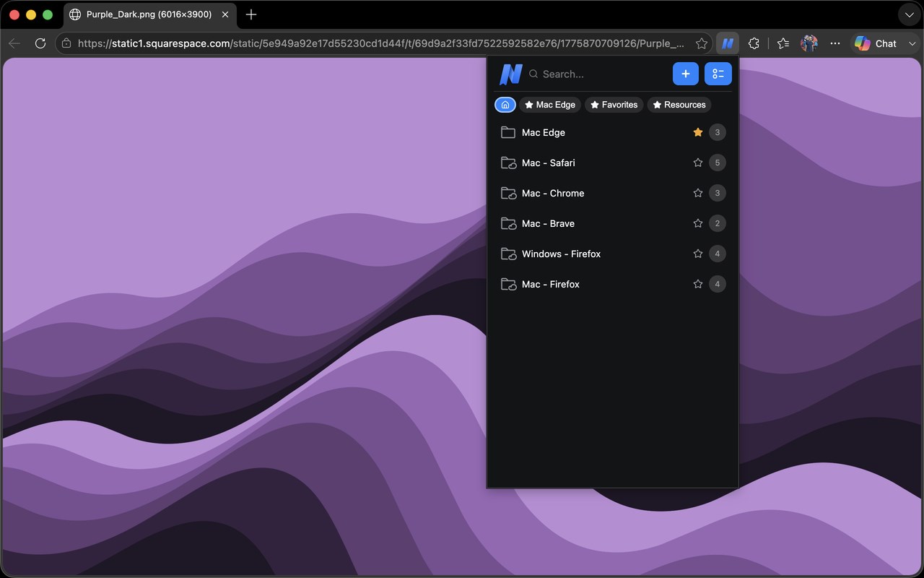Open the list view options button
The image size is (924, 578).
tap(718, 74)
